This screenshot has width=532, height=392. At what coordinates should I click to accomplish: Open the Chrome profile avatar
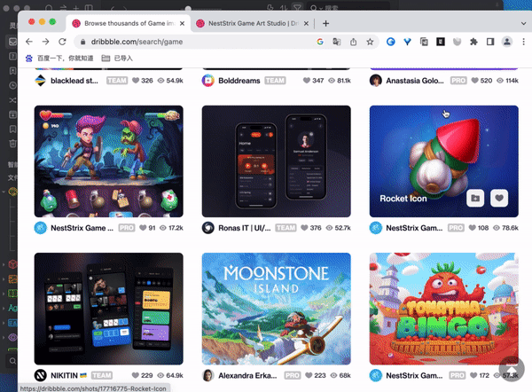[507, 42]
